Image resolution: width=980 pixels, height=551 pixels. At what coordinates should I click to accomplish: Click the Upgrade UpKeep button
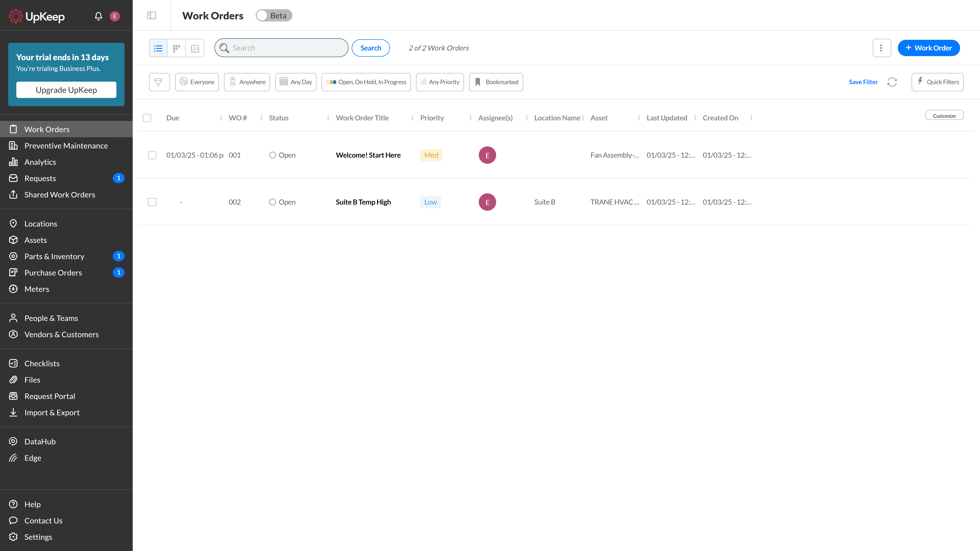click(x=66, y=90)
